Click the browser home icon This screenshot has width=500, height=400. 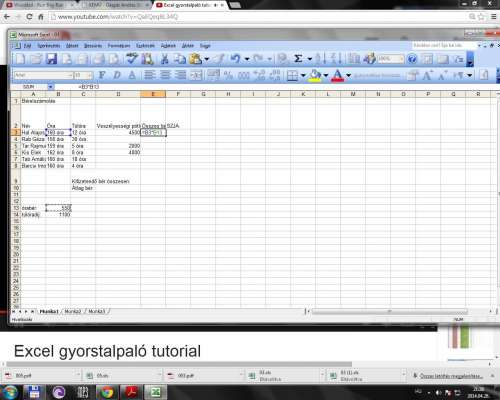tap(41, 17)
